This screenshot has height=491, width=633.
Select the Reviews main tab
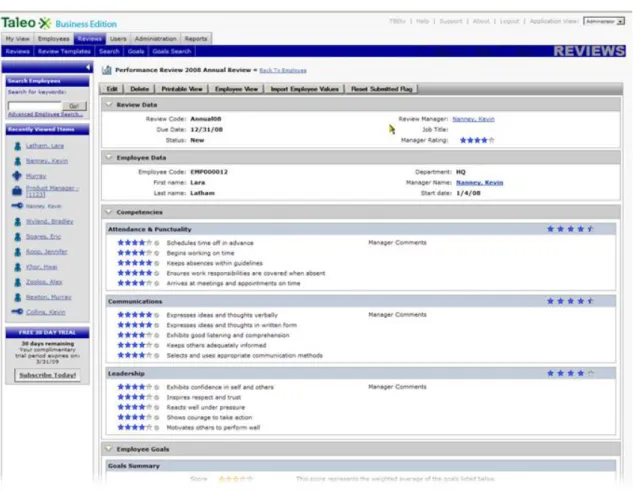pyautogui.click(x=90, y=39)
